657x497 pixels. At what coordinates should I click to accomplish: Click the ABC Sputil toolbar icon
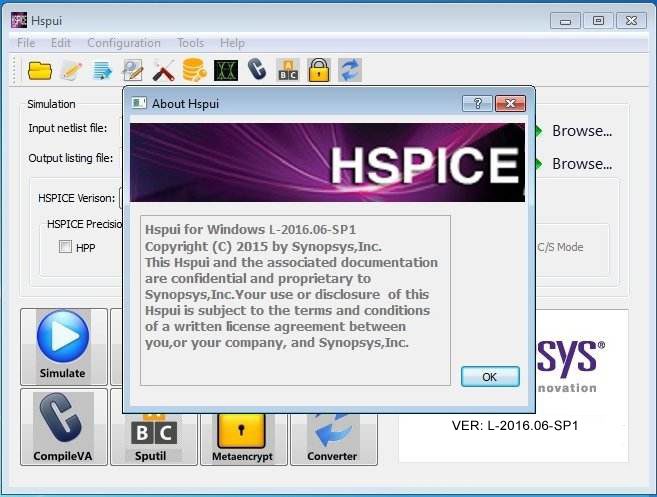pyautogui.click(x=288, y=70)
